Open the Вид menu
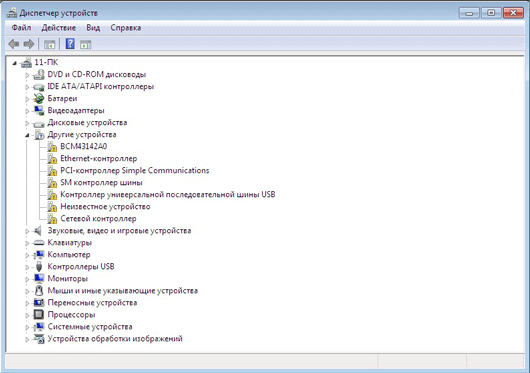530x373 pixels. coord(93,28)
